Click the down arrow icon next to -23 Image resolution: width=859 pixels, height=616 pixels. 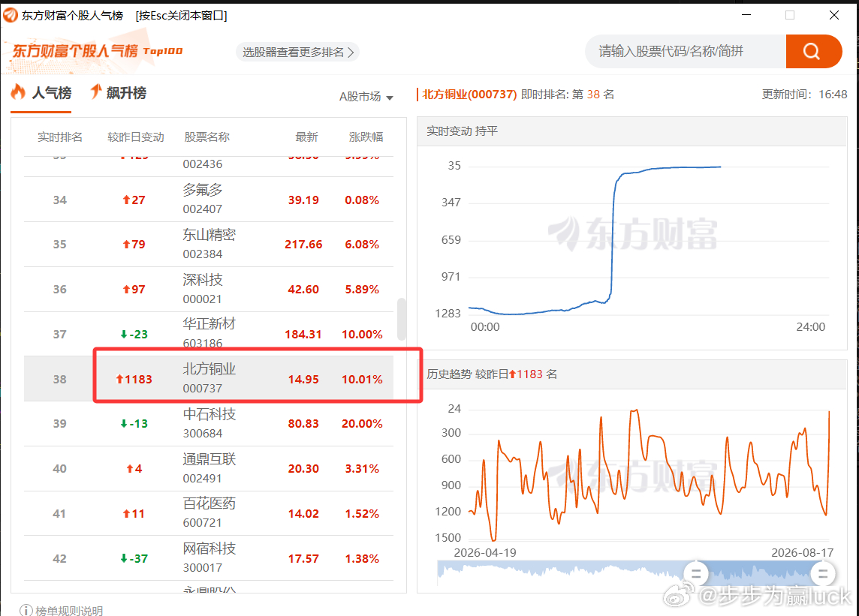(124, 334)
